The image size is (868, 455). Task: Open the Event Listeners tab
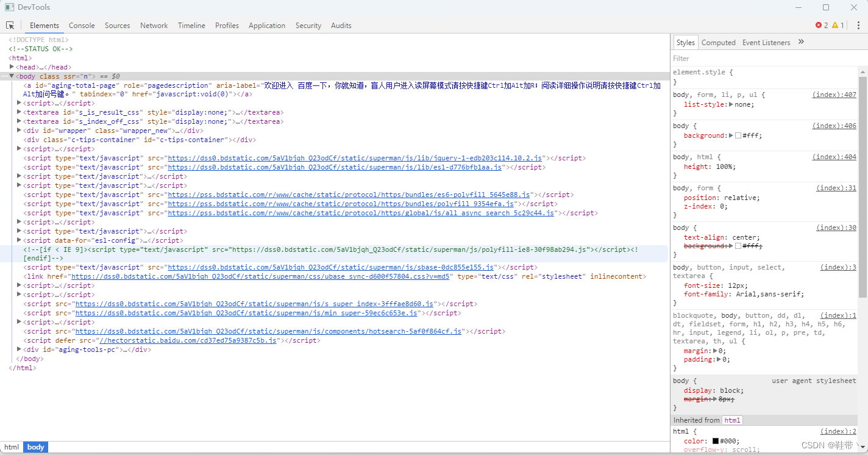click(x=766, y=43)
